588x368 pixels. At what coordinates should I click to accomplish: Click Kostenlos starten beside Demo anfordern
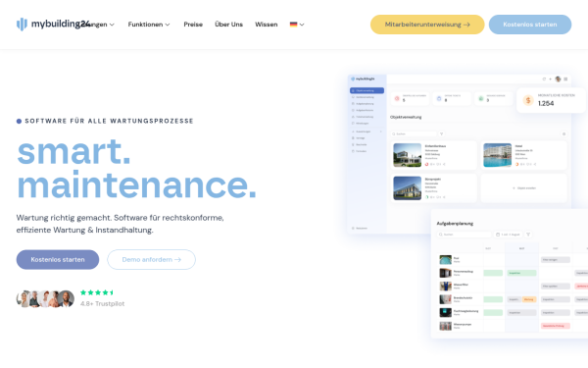click(58, 259)
